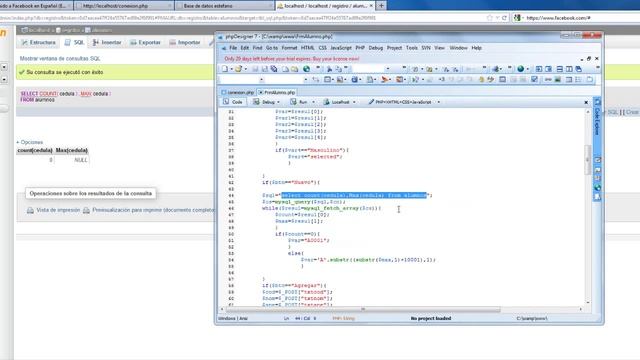This screenshot has width=640, height=360.
Task: Expand the Opciones section in phpMyAdmin
Action: tap(30, 142)
